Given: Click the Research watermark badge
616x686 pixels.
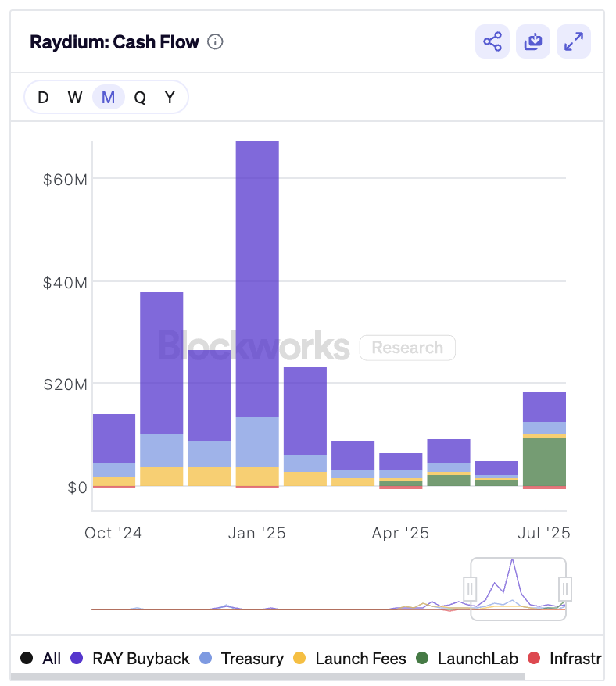Looking at the screenshot, I should [407, 348].
